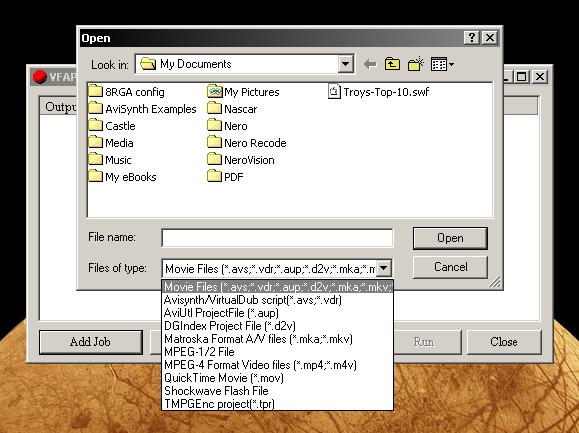Click the Back arrow toolbar icon

click(x=370, y=65)
